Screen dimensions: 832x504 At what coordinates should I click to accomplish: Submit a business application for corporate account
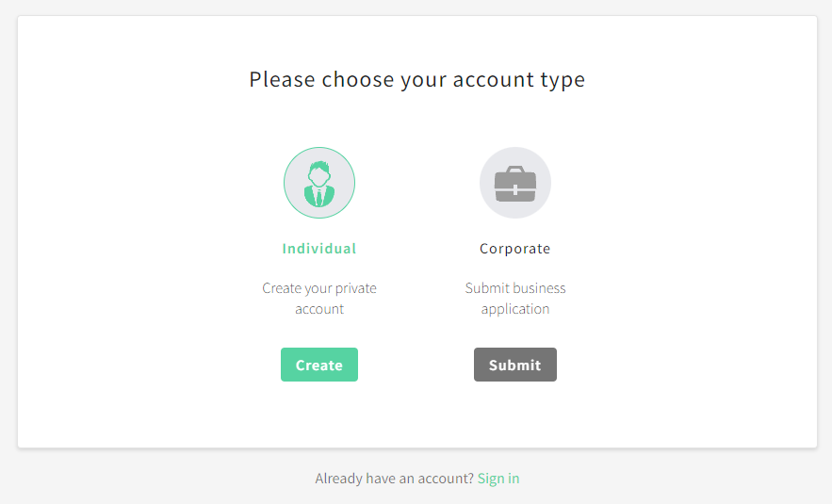(x=514, y=365)
